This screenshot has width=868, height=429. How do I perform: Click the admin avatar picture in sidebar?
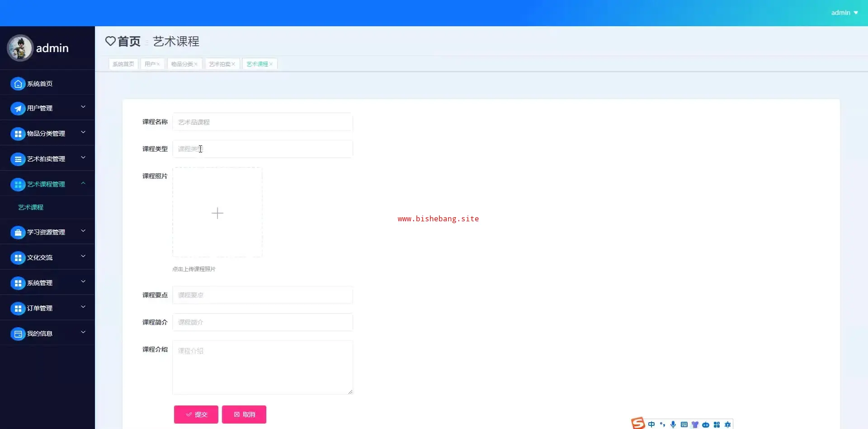(x=20, y=48)
